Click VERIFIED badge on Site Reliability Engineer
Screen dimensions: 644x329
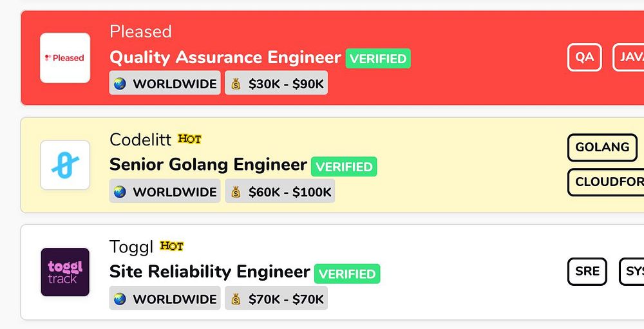pos(347,274)
